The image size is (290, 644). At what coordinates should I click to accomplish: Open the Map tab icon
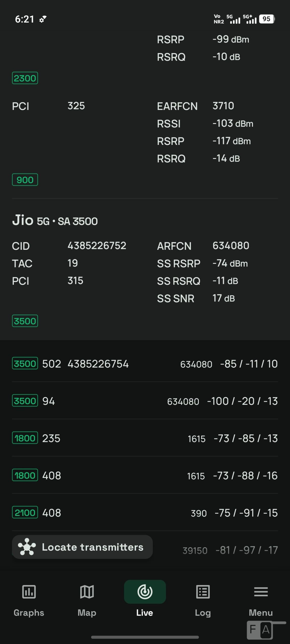(87, 592)
